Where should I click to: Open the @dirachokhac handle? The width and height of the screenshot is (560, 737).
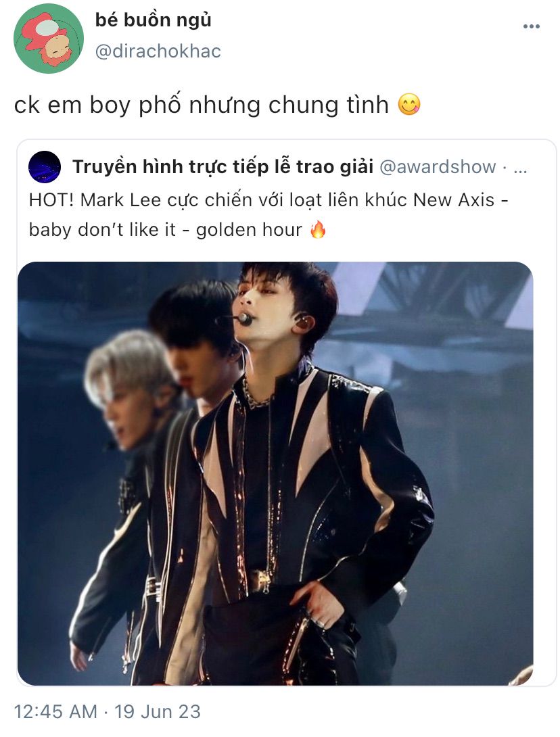click(x=158, y=51)
